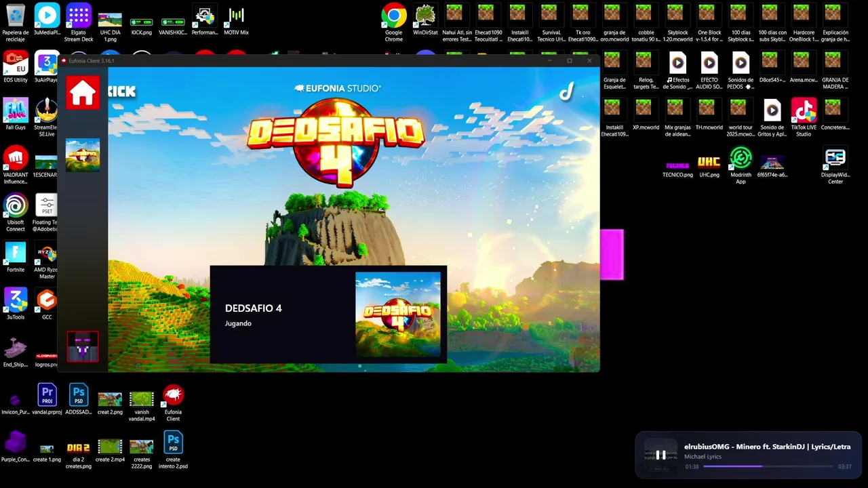Open 3uTools desktop shortcut

[x=16, y=304]
